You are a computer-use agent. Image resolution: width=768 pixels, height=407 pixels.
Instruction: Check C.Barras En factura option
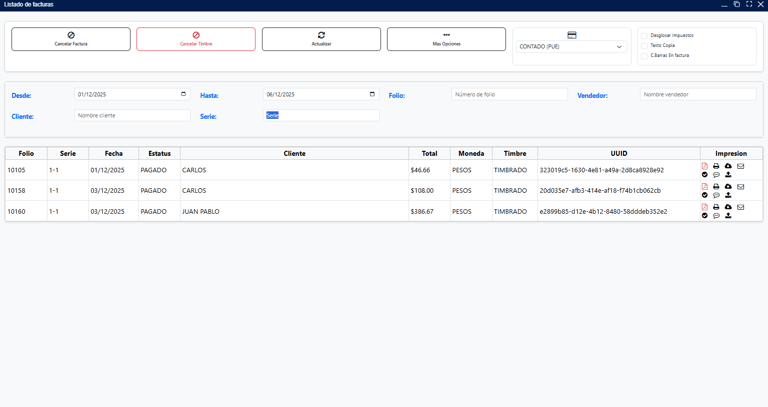pyautogui.click(x=645, y=56)
